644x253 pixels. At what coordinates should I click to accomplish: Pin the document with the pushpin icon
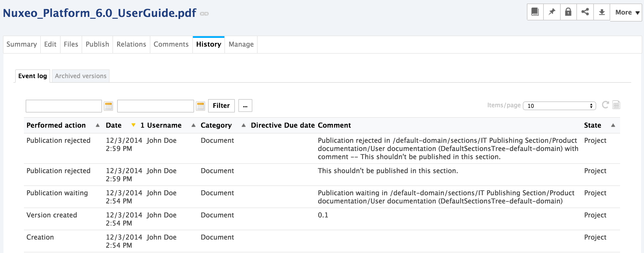point(552,12)
